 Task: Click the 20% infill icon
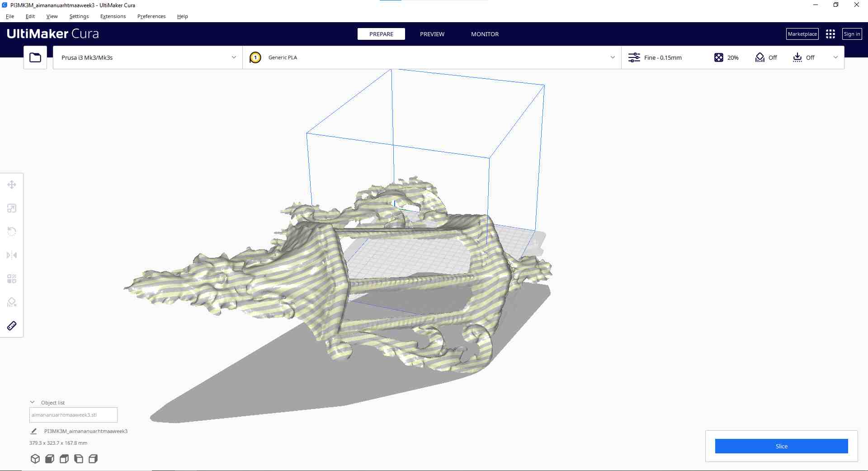[x=719, y=57]
